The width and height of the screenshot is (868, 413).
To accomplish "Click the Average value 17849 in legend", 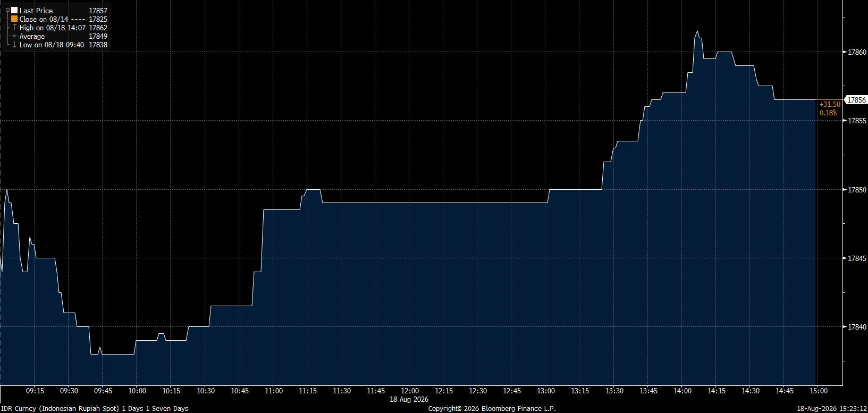I will click(98, 36).
